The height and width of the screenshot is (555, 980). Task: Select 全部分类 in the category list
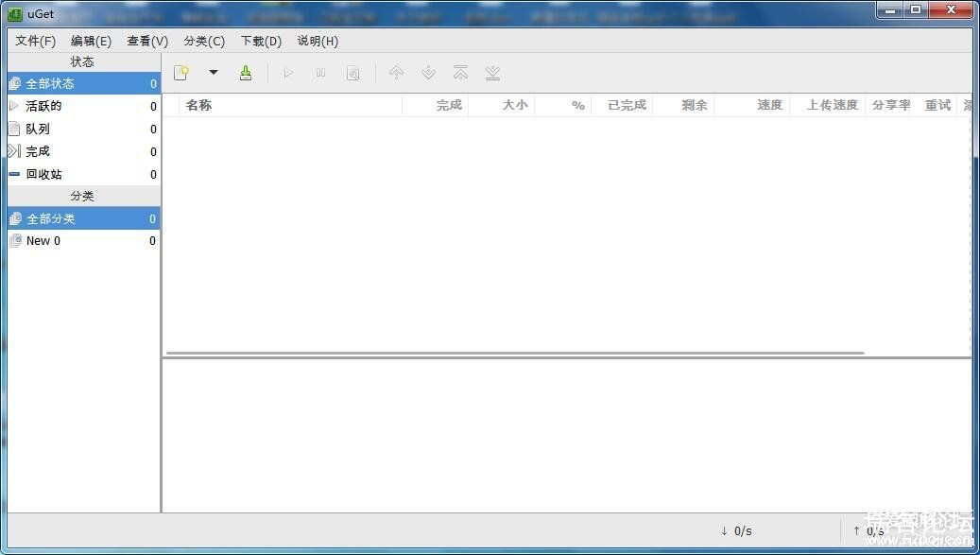coord(84,218)
